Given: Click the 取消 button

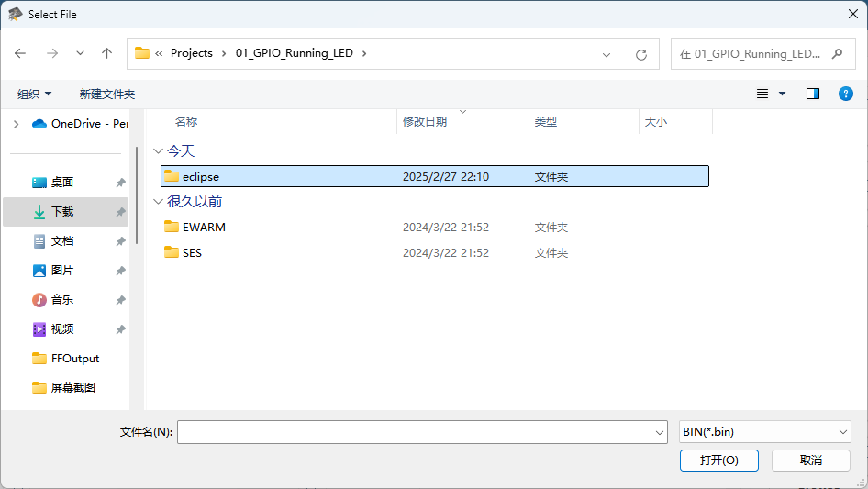Looking at the screenshot, I should coord(810,460).
